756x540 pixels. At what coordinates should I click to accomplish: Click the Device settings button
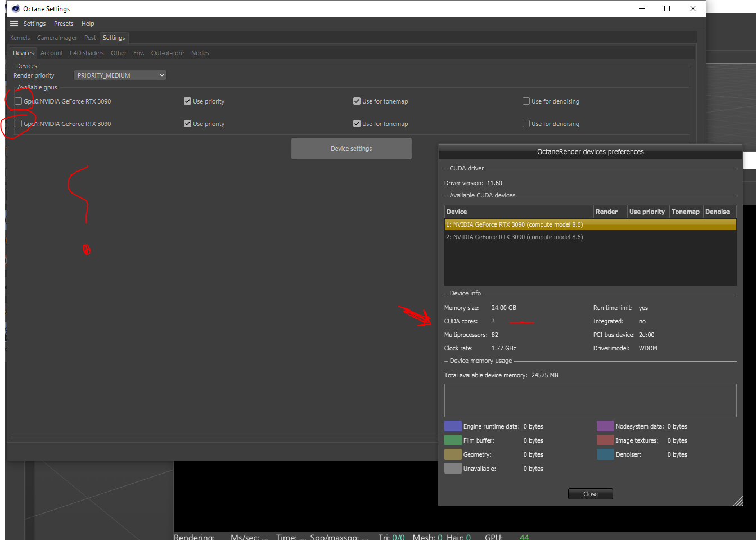[352, 148]
